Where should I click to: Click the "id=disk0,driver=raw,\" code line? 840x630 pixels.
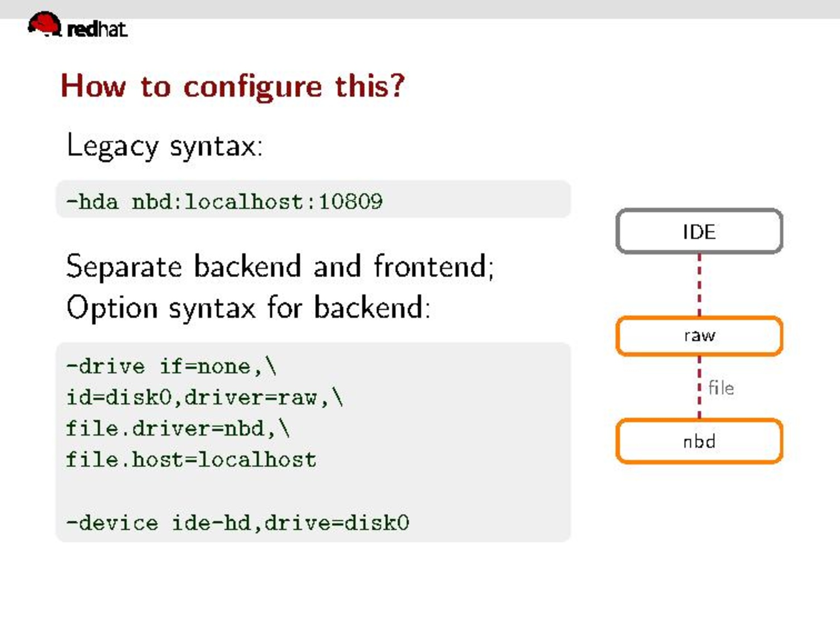(x=204, y=398)
